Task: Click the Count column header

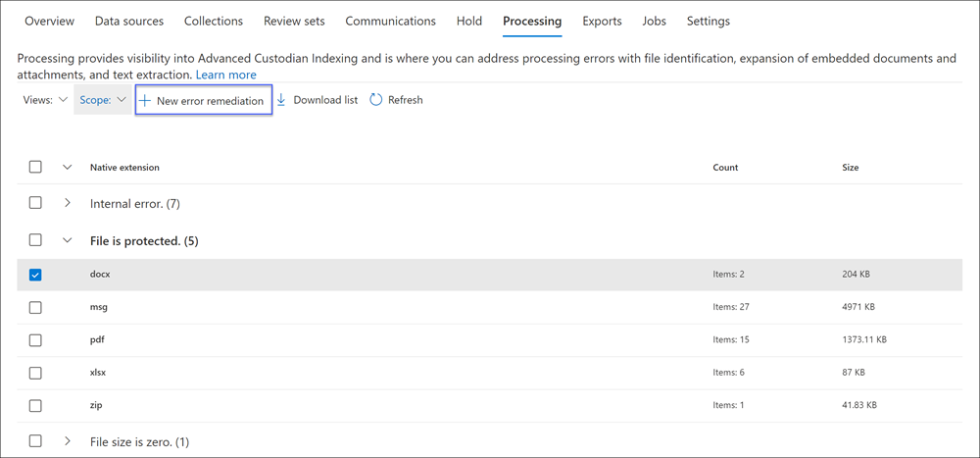Action: click(x=725, y=168)
